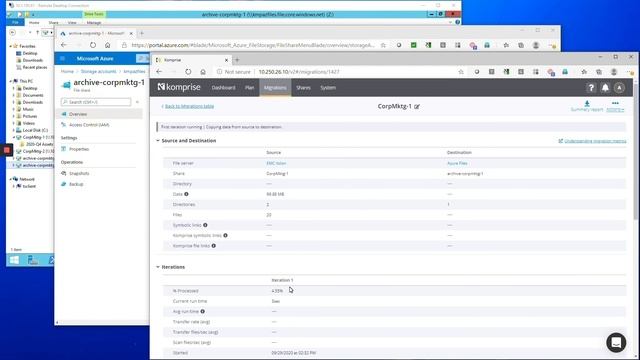The height and width of the screenshot is (360, 640).
Task: Click the EMC Isilon source link
Action: [x=276, y=163]
